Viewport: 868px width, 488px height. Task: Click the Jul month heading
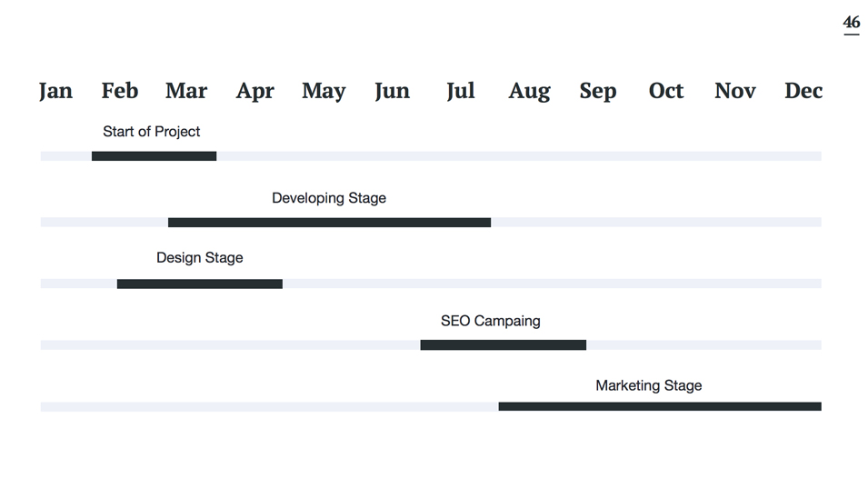(x=461, y=91)
